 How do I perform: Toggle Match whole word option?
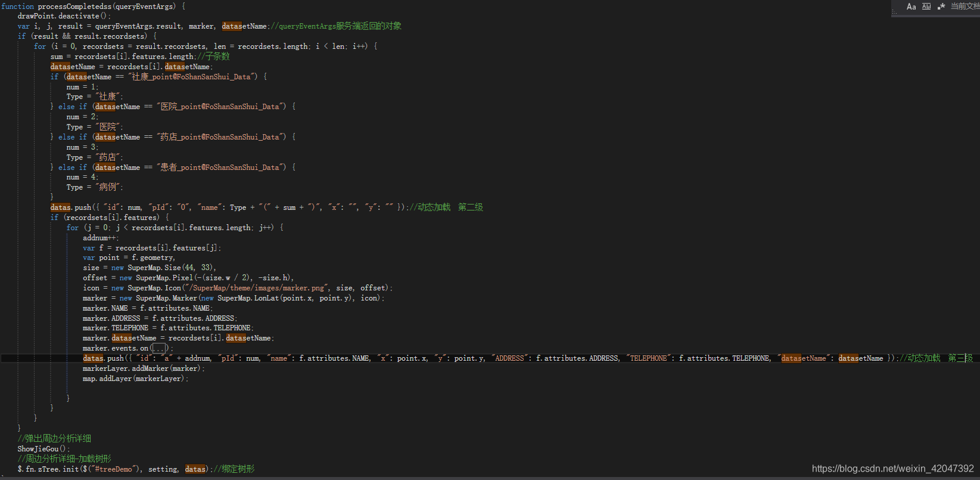(926, 7)
